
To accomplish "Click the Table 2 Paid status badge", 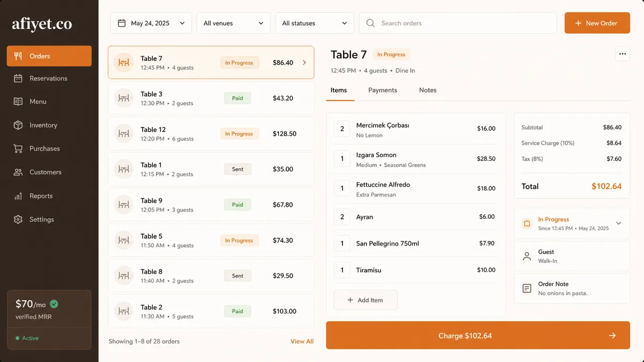I will (x=238, y=311).
